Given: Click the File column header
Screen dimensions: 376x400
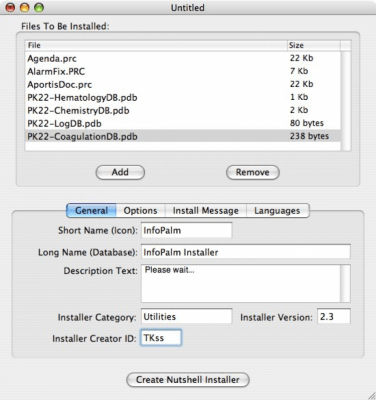Looking at the screenshot, I should point(156,45).
